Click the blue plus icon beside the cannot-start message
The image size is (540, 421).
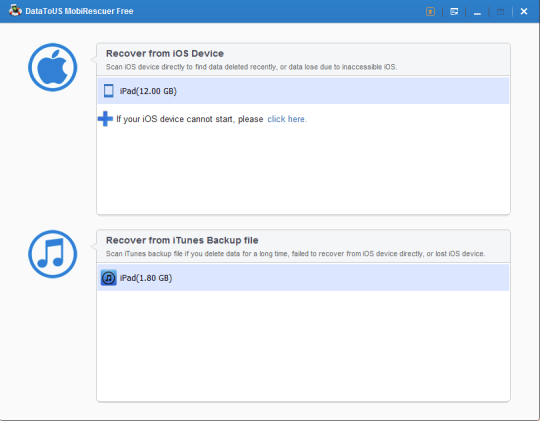[105, 119]
